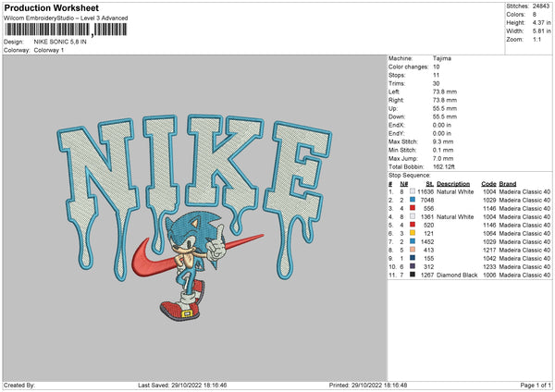Select the Min Stitch value '0.1 mm'
This screenshot has width=555, height=392.
tap(443, 151)
